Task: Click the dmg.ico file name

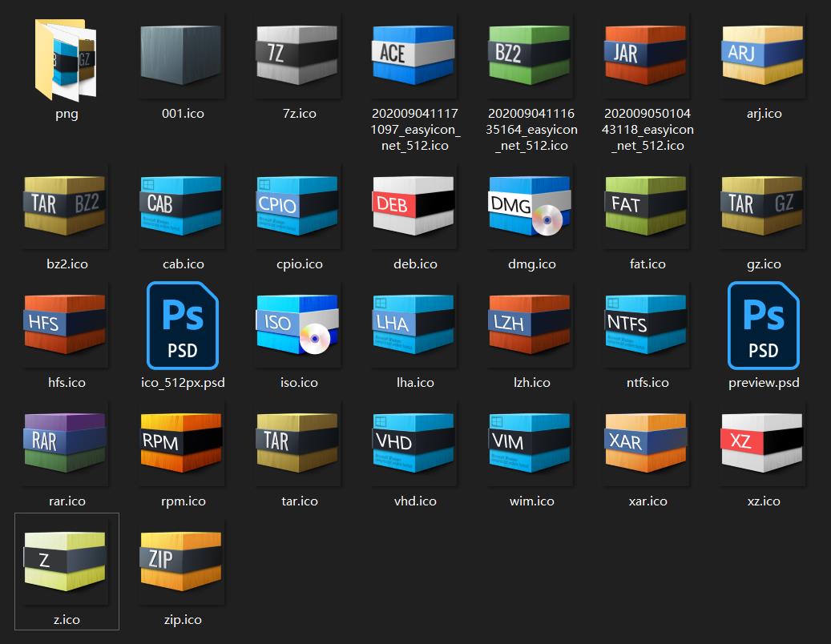Action: 531,264
